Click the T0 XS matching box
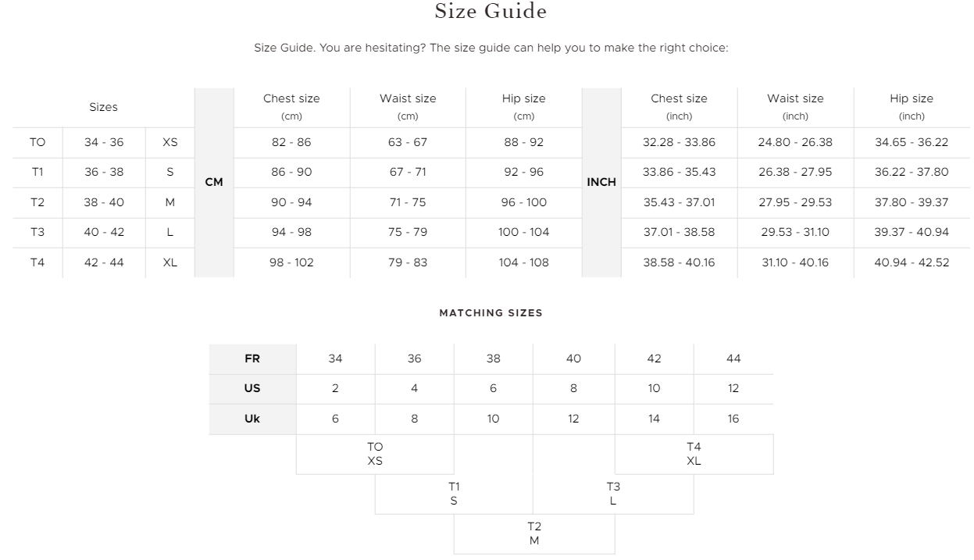This screenshot has height=560, width=974. pyautogui.click(x=375, y=454)
